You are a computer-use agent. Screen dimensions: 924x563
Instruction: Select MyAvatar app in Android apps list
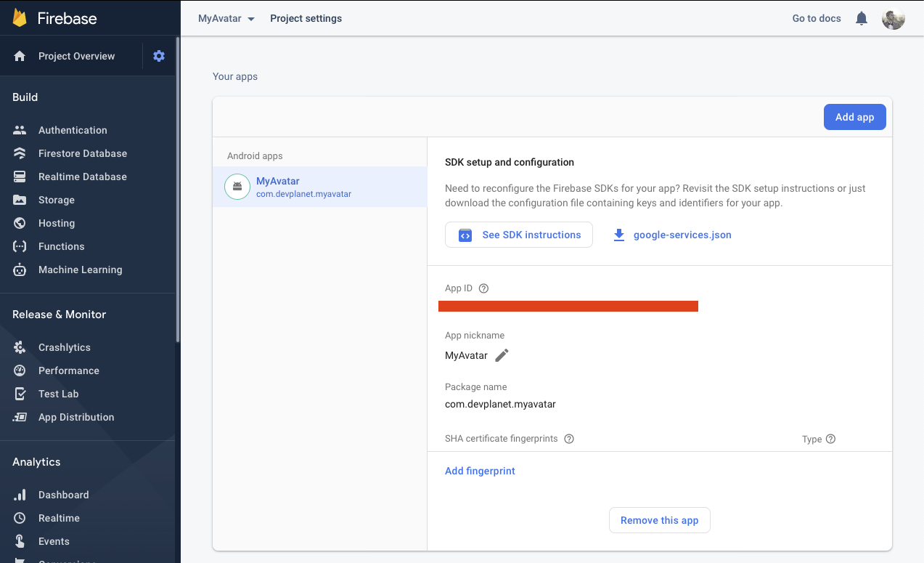(319, 187)
